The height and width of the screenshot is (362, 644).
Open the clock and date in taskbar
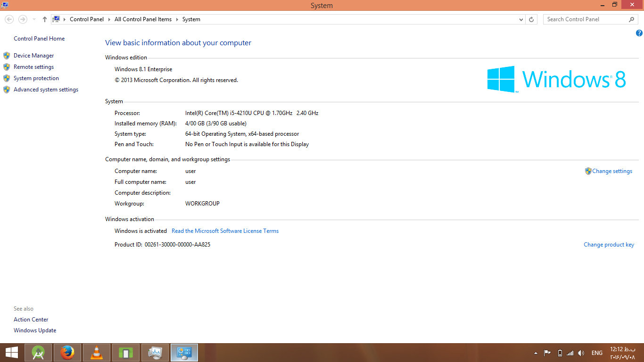point(623,353)
